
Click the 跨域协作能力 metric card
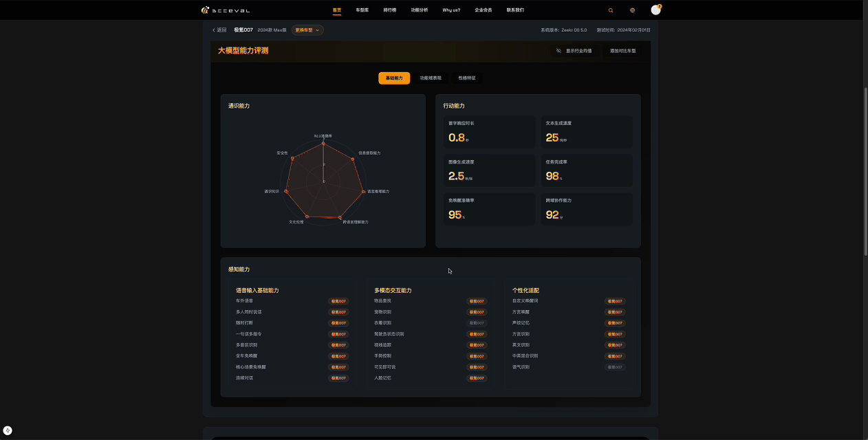pos(587,209)
